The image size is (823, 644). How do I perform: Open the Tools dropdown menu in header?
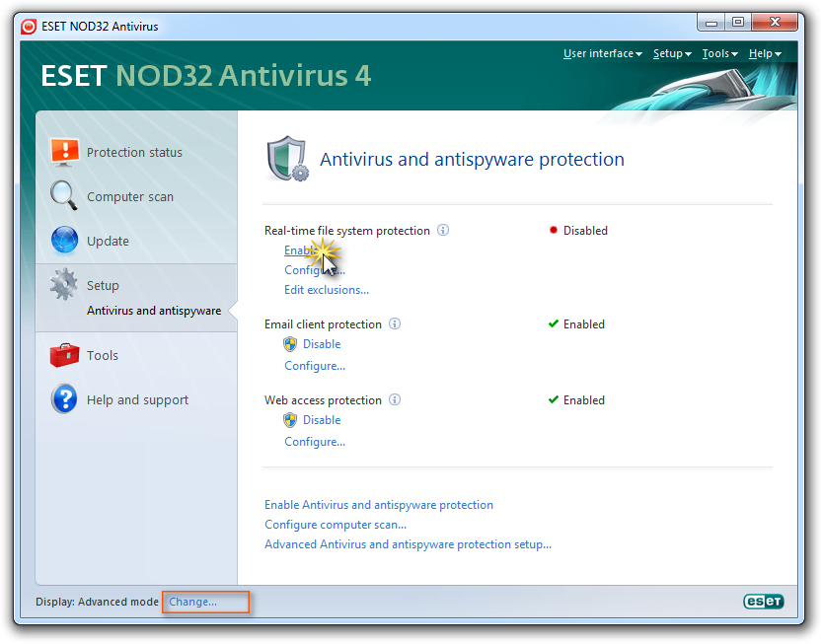[720, 53]
